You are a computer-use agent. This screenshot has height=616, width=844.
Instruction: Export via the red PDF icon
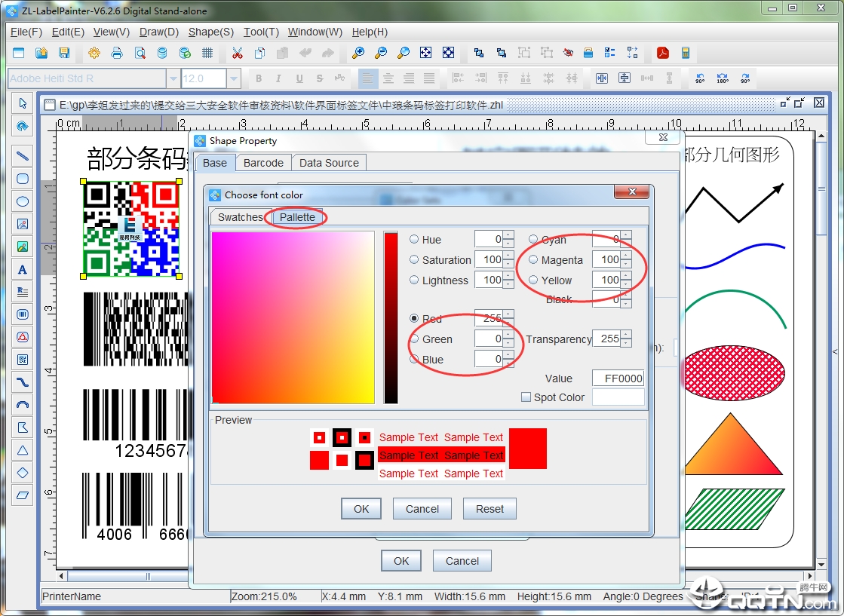coord(663,53)
